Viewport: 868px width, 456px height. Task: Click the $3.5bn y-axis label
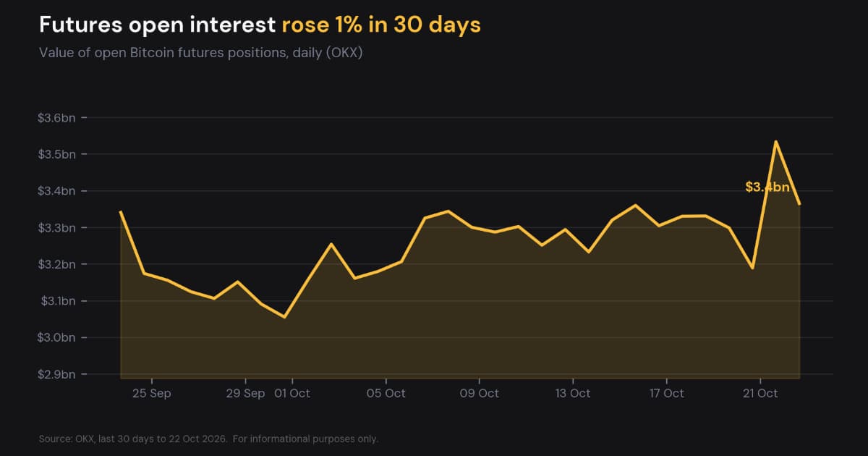[56, 154]
